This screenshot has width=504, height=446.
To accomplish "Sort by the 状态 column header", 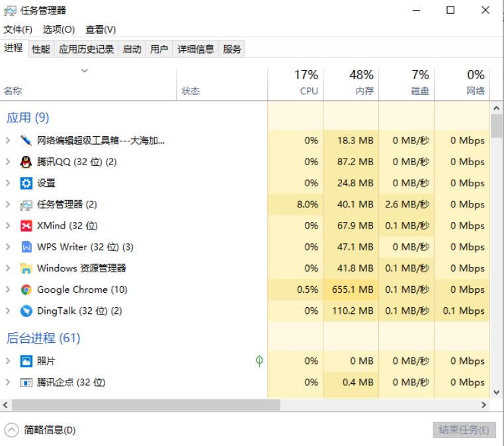I will click(222, 84).
